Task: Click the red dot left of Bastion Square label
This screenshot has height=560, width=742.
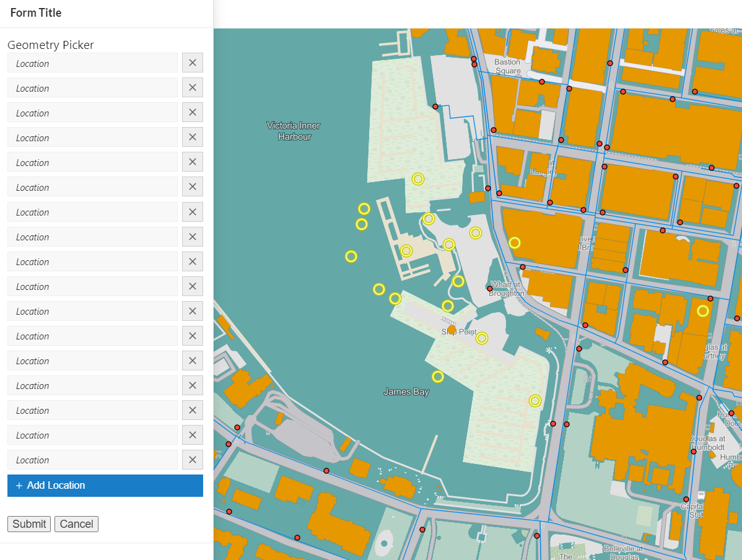Action: (x=474, y=64)
